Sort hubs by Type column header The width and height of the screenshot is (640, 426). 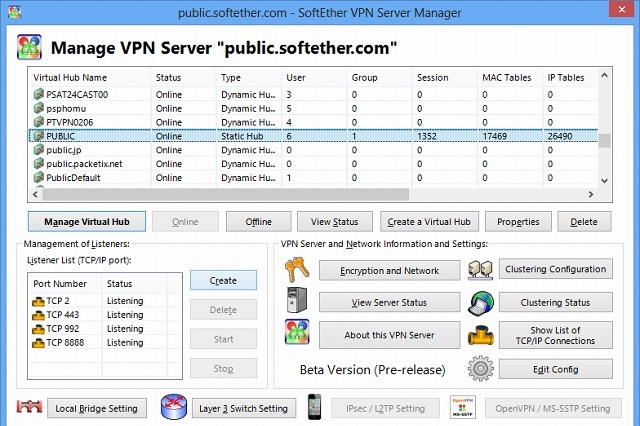coord(248,78)
